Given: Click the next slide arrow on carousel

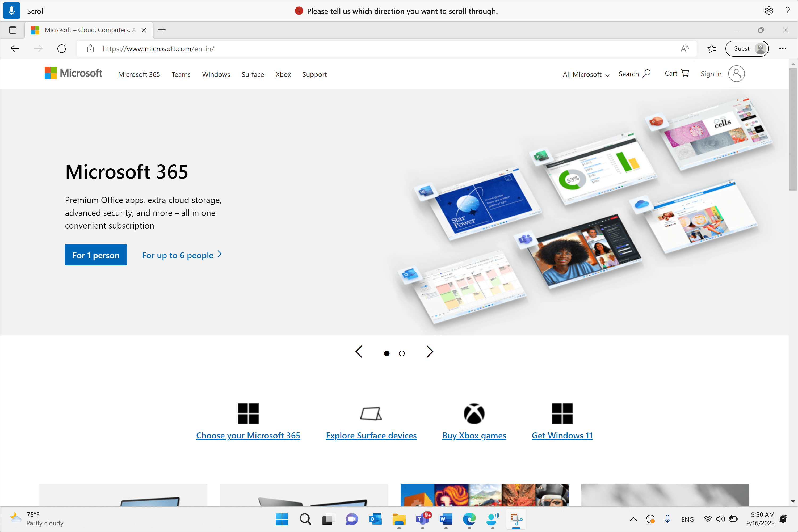Looking at the screenshot, I should [x=430, y=352].
